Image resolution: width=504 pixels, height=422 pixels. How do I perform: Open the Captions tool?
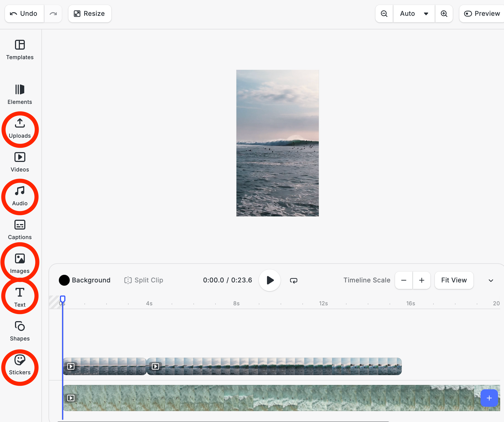20,230
